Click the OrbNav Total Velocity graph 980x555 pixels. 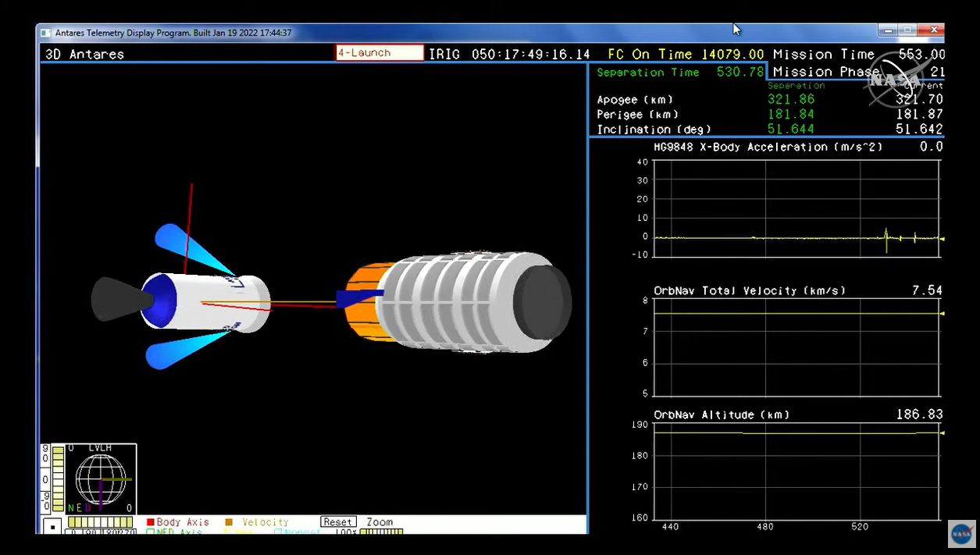[x=796, y=347]
